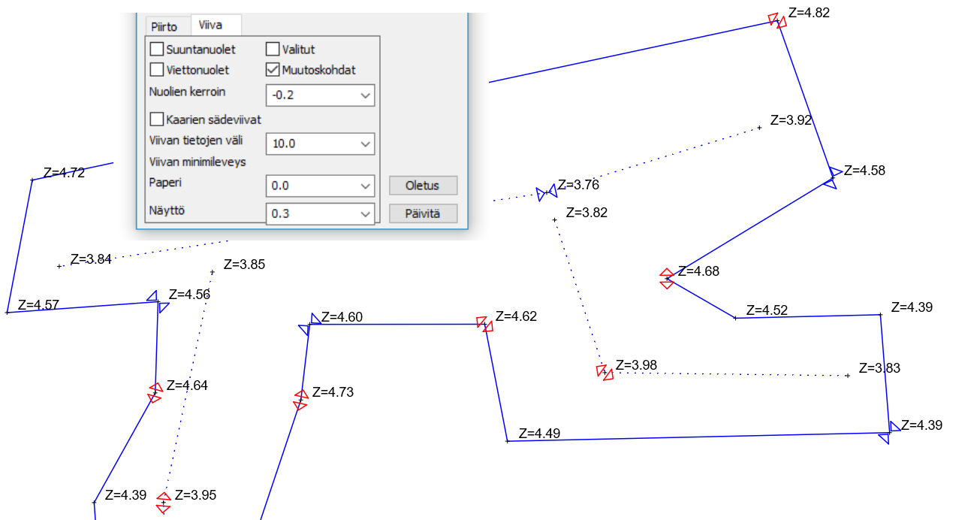
Task: Select the red marker at Z=4.73
Action: coord(300,400)
